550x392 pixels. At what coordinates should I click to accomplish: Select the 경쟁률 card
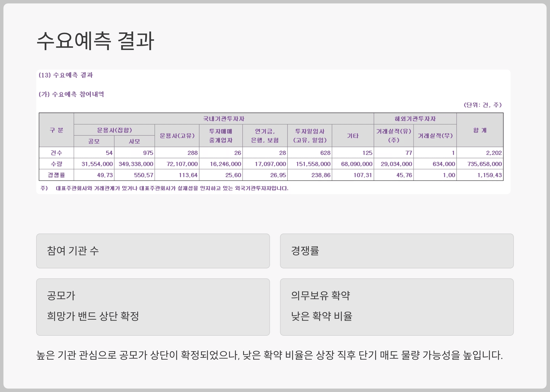click(396, 250)
